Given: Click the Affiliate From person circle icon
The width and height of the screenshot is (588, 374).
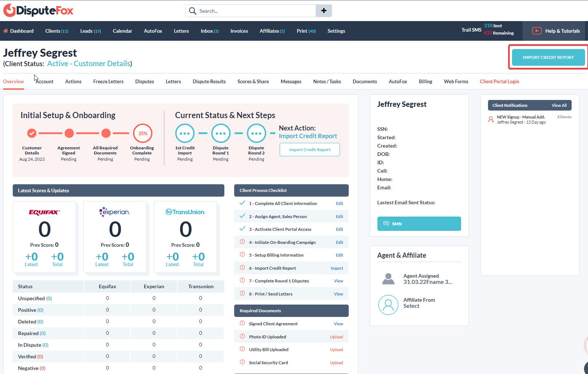Looking at the screenshot, I should click(x=388, y=305).
